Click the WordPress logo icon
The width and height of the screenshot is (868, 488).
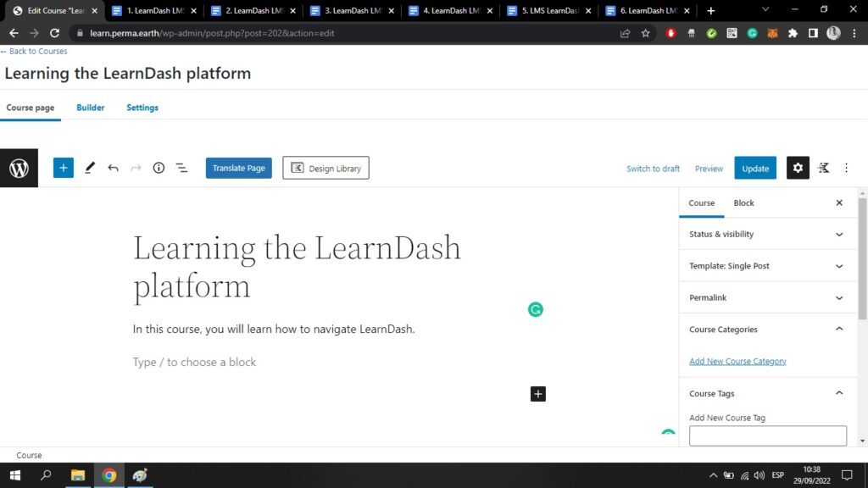tap(19, 169)
